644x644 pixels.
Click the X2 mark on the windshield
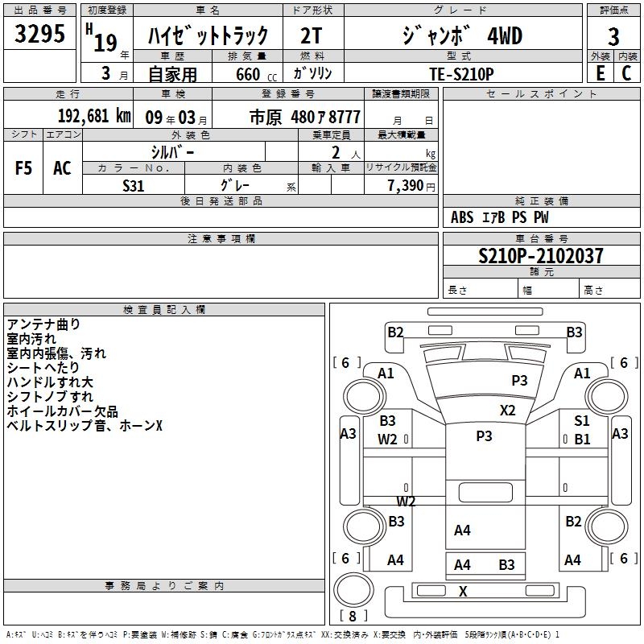[x=507, y=410]
